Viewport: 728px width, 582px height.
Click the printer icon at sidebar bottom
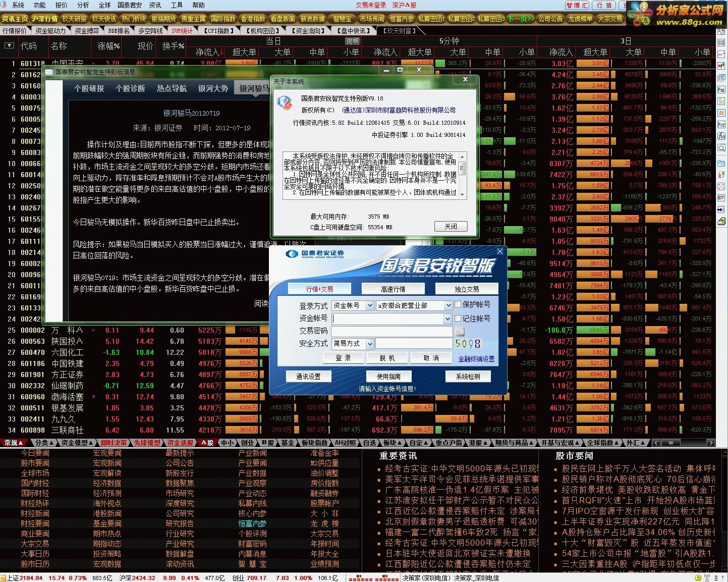[x=721, y=221]
